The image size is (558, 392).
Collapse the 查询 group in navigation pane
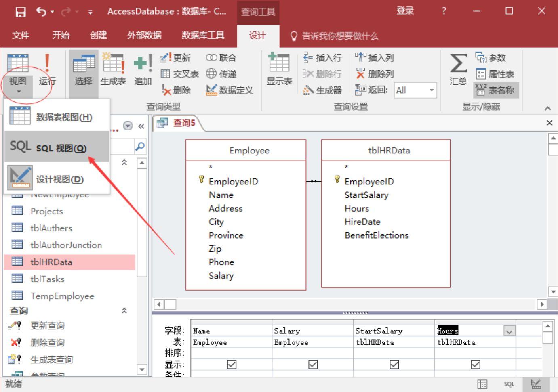point(124,310)
